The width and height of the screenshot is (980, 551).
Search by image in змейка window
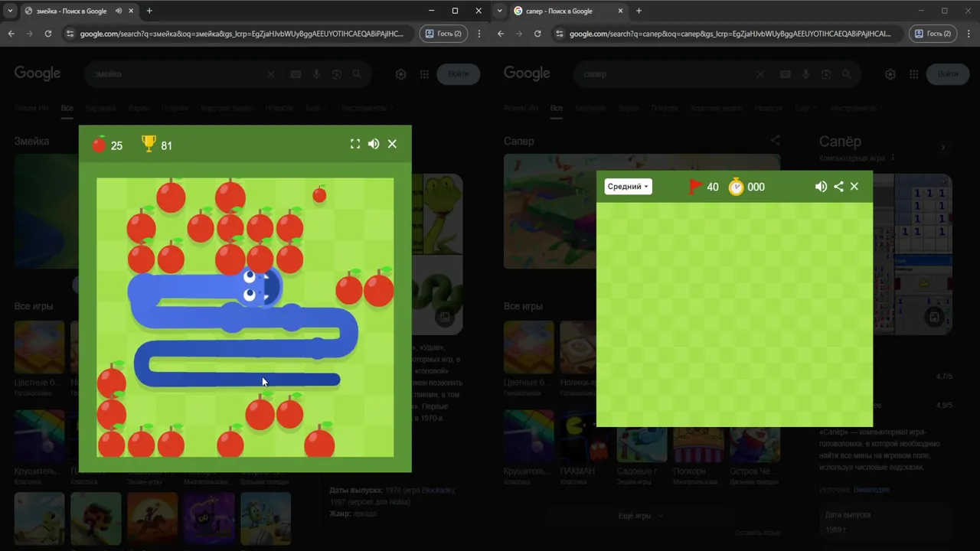click(337, 74)
